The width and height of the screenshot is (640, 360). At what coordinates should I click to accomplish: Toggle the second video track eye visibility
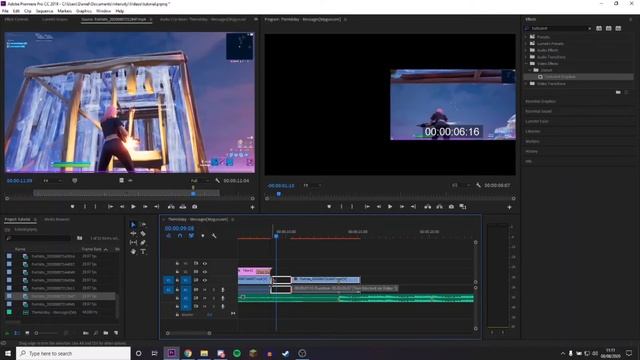[x=205, y=272]
